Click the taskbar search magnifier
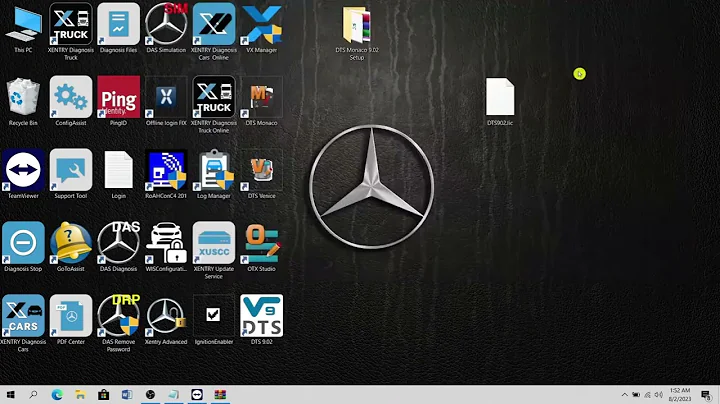 [x=33, y=395]
